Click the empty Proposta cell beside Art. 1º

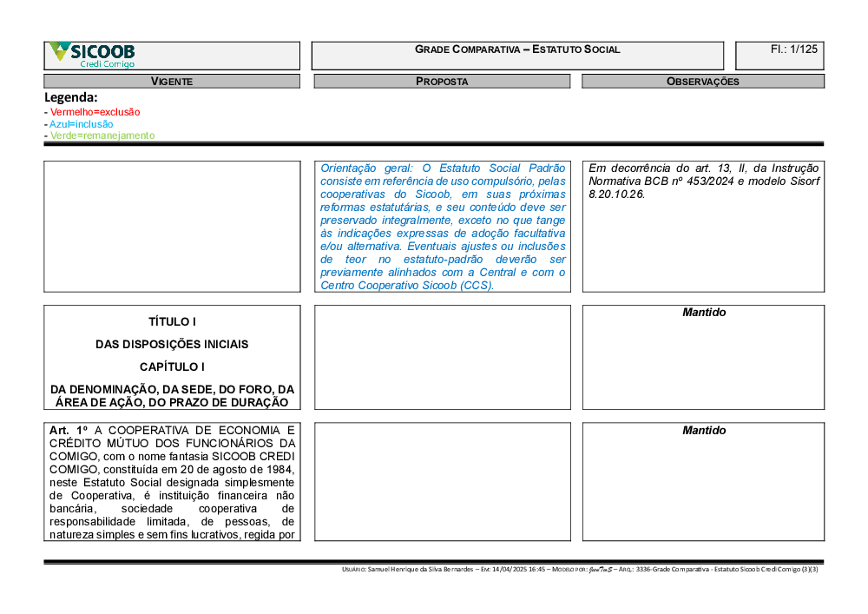[x=443, y=482]
